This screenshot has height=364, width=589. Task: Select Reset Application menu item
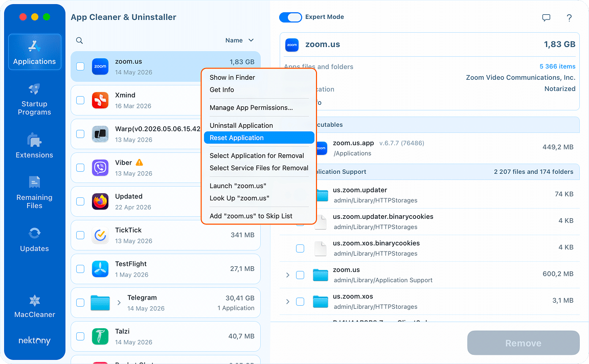(x=259, y=138)
